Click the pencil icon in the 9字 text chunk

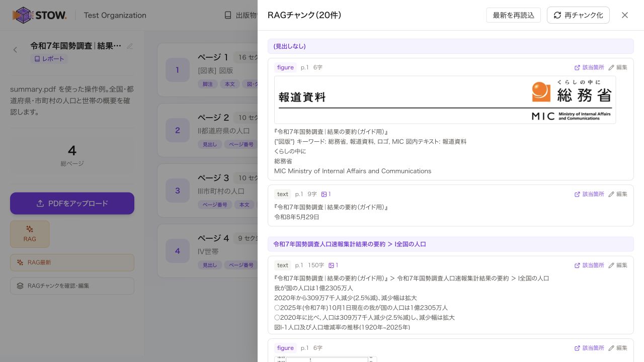coord(611,194)
